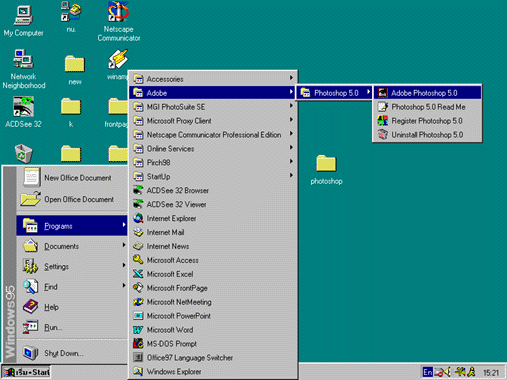Launch Adobe Photoshop 5.0
Image resolution: width=507 pixels, height=380 pixels.
point(427,93)
